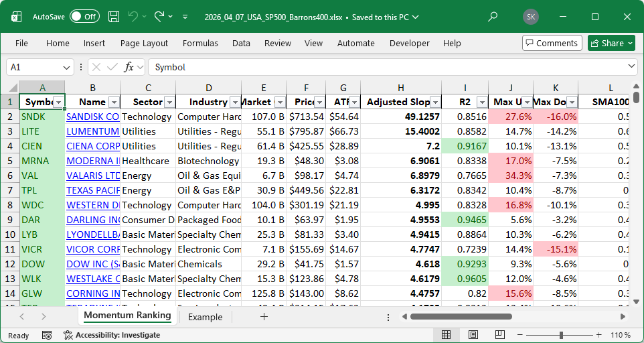Click the Insert Function fx icon
Screen dimensions: 644x343
point(129,67)
